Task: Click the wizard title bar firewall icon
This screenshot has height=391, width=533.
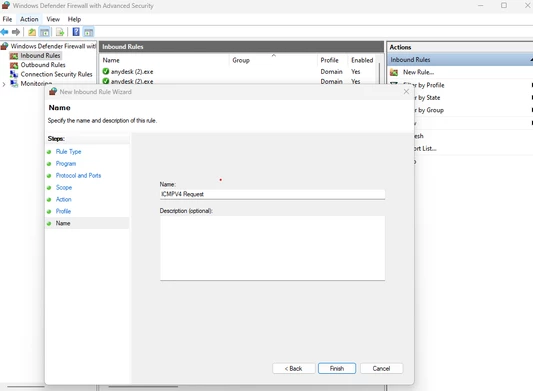Action: tap(53, 91)
